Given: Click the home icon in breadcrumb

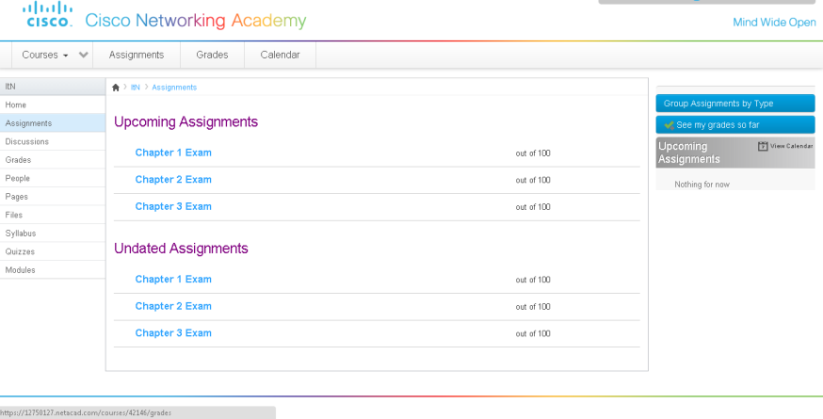Looking at the screenshot, I should pyautogui.click(x=116, y=88).
